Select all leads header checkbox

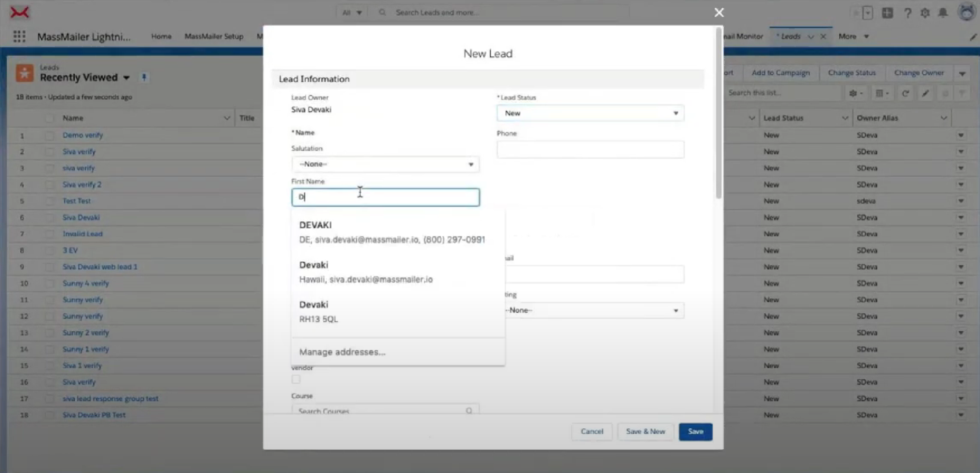pos(49,118)
